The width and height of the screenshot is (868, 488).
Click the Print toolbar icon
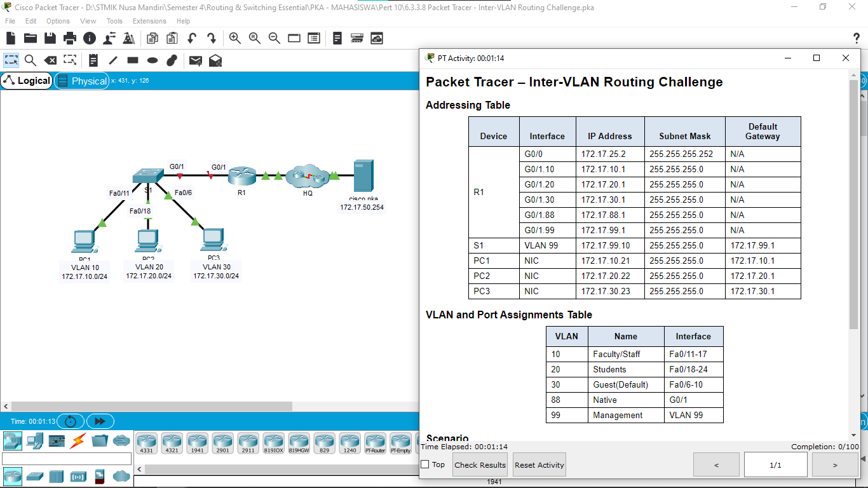coord(70,38)
